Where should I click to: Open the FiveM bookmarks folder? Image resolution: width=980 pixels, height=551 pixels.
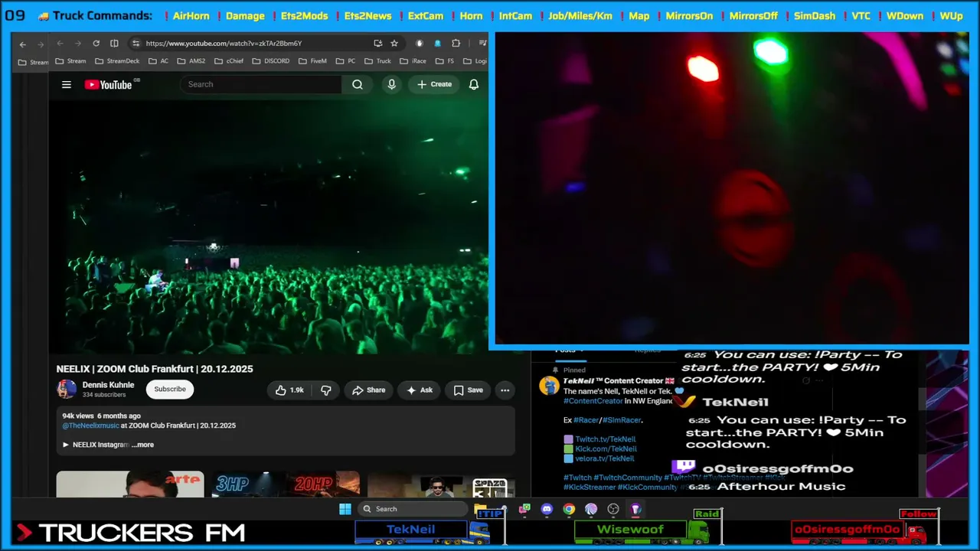(312, 61)
